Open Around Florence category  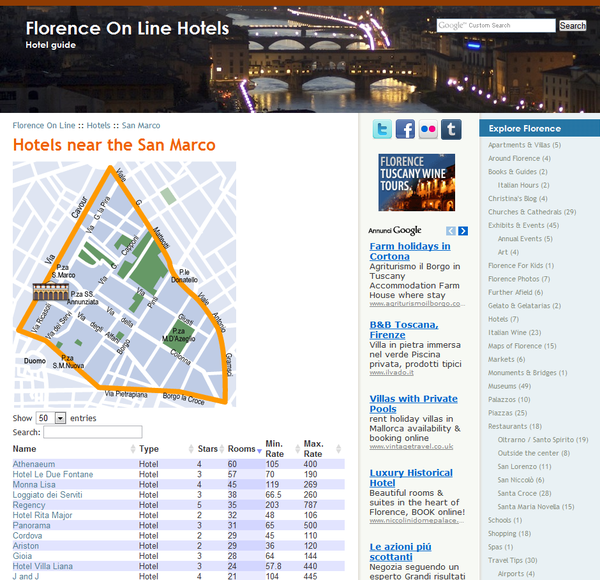pyautogui.click(x=519, y=158)
